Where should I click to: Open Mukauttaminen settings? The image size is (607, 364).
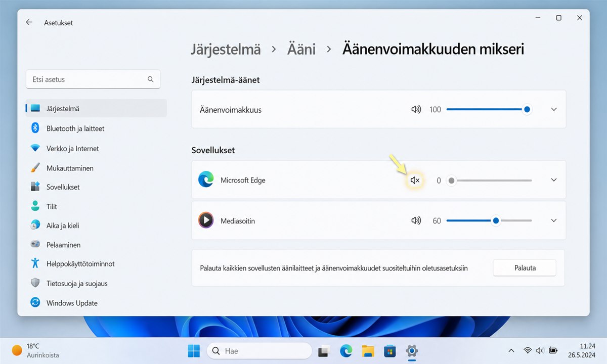96,168
